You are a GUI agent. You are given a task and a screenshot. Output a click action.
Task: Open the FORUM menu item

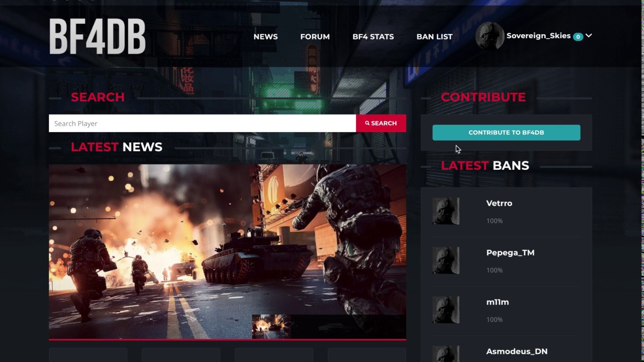coord(315,37)
